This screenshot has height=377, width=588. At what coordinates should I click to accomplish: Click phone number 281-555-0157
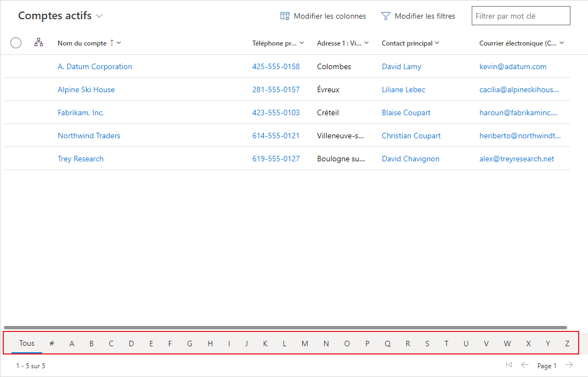click(x=276, y=89)
